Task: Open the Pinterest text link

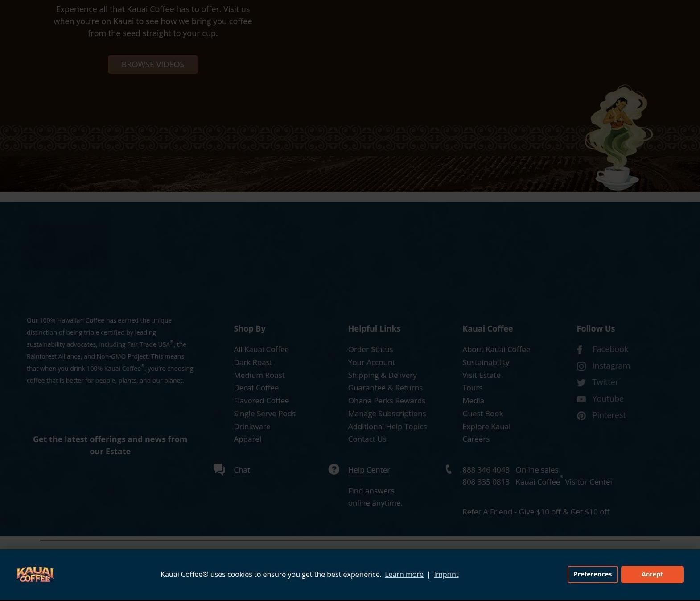Action: coord(609,415)
